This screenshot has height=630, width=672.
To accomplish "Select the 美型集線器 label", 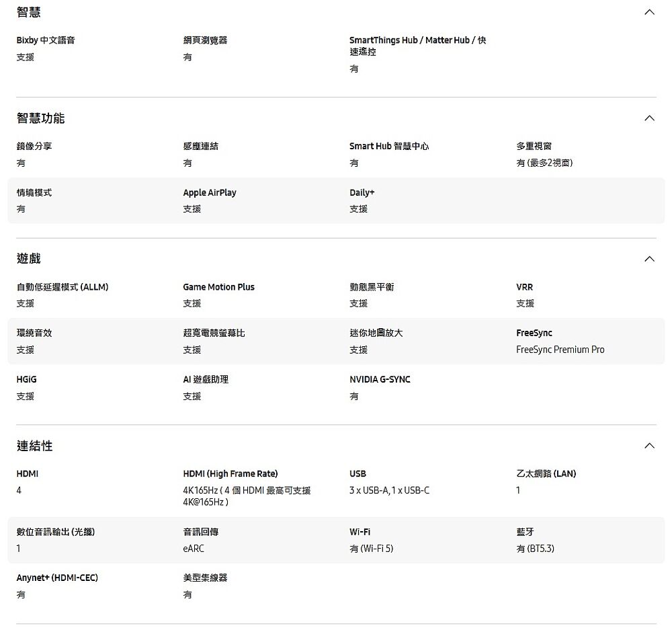I will (205, 578).
